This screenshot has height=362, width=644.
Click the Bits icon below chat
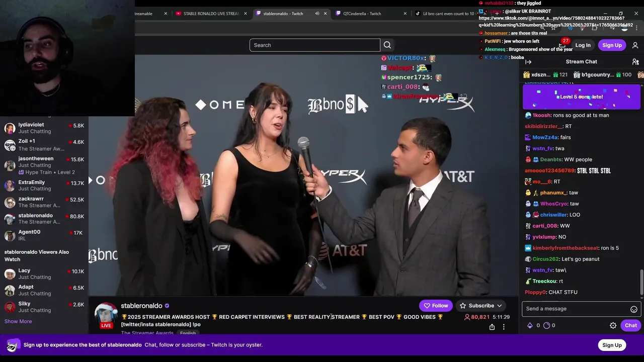coord(530,325)
